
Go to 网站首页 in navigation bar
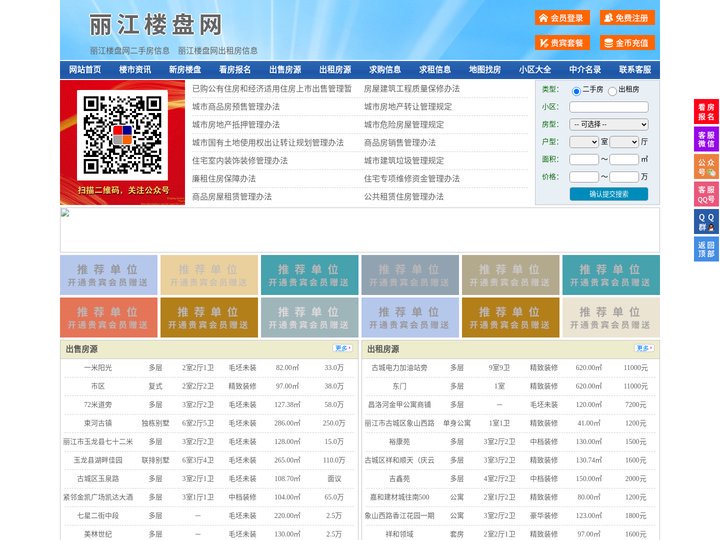click(x=85, y=70)
